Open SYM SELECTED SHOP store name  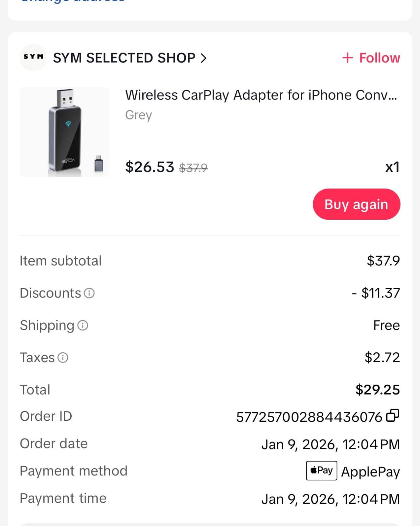pyautogui.click(x=124, y=58)
